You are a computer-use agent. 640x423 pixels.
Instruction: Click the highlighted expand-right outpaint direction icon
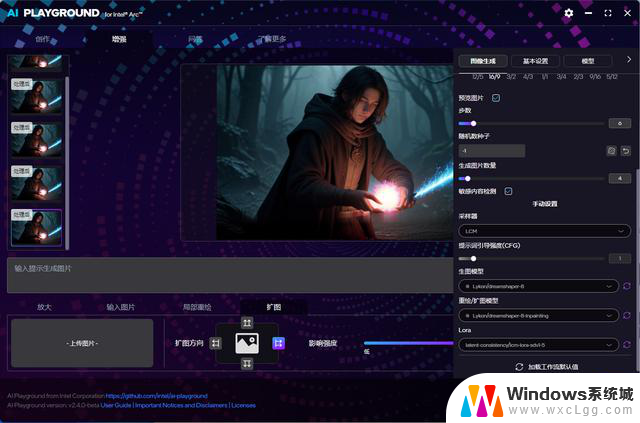[278, 343]
